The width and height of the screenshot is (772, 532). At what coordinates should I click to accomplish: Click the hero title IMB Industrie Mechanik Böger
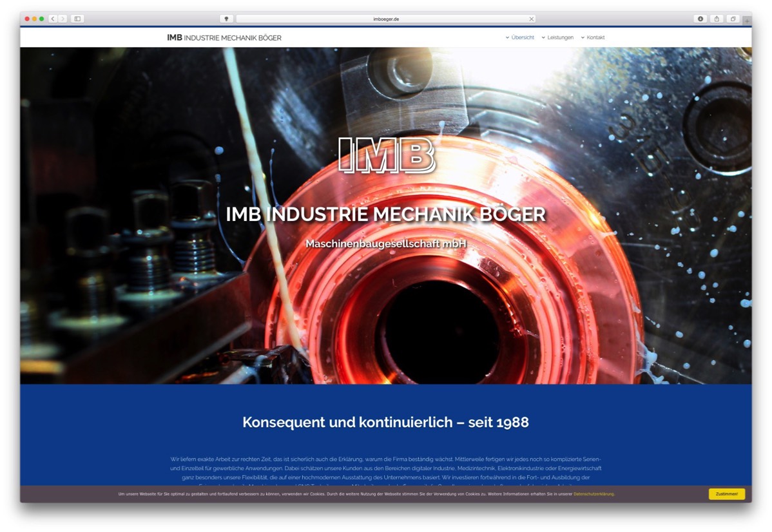tap(385, 214)
